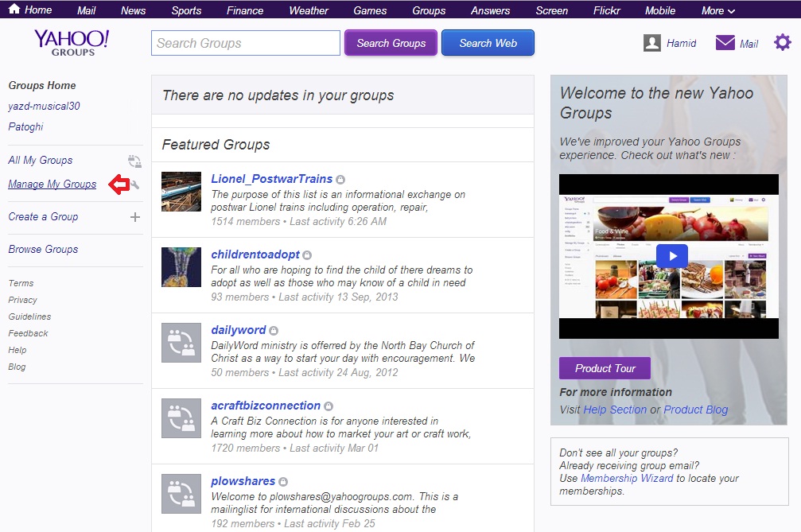The width and height of the screenshot is (801, 532).
Task: Open Groups in top navigation
Action: 429,10
